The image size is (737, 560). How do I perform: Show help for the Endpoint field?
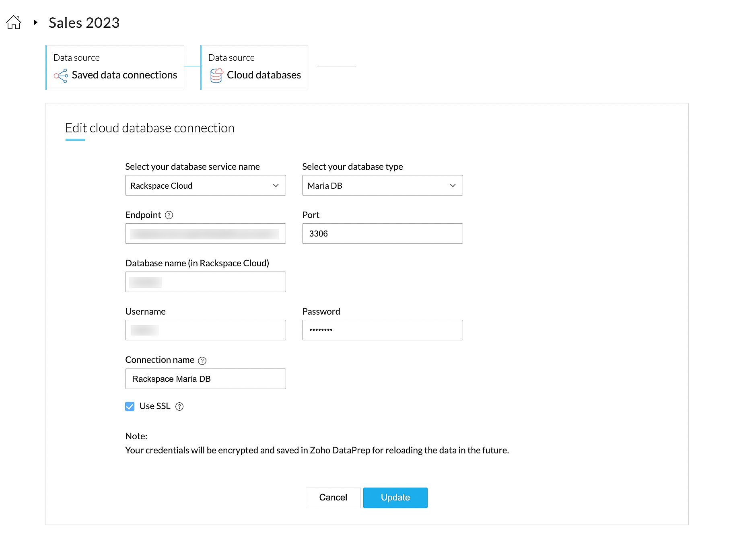[169, 215]
